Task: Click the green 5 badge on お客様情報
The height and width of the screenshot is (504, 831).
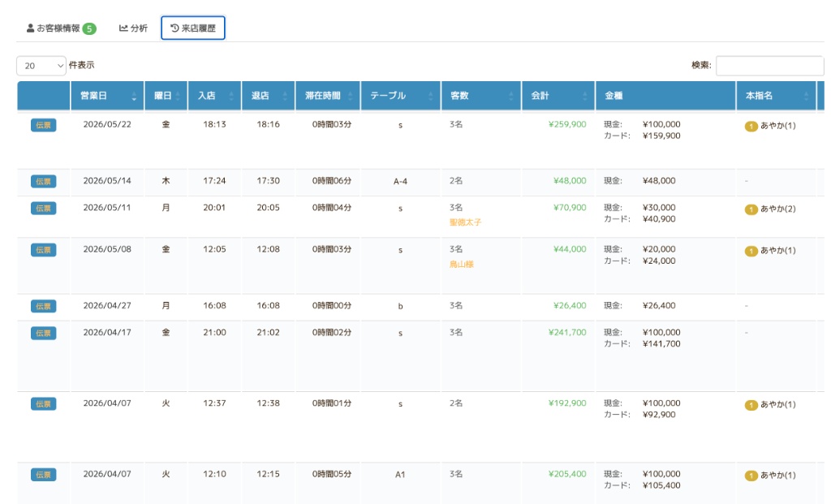Action: (x=89, y=28)
